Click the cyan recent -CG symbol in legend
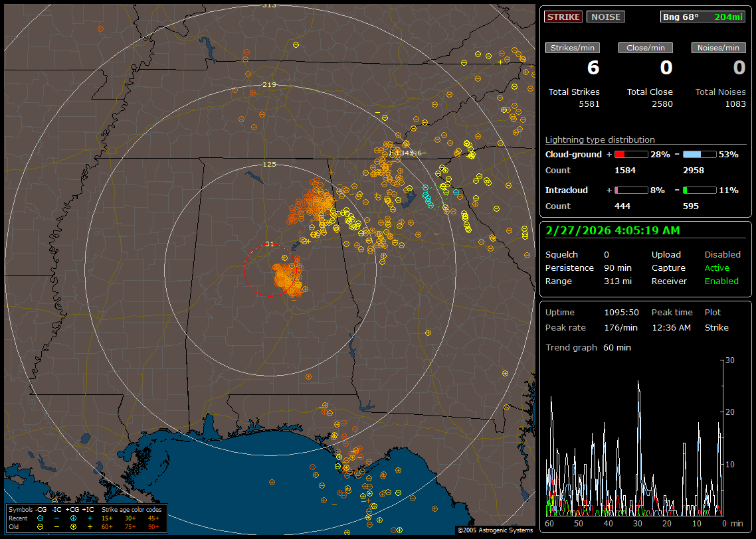Image resolution: width=756 pixels, height=539 pixels. pyautogui.click(x=41, y=518)
